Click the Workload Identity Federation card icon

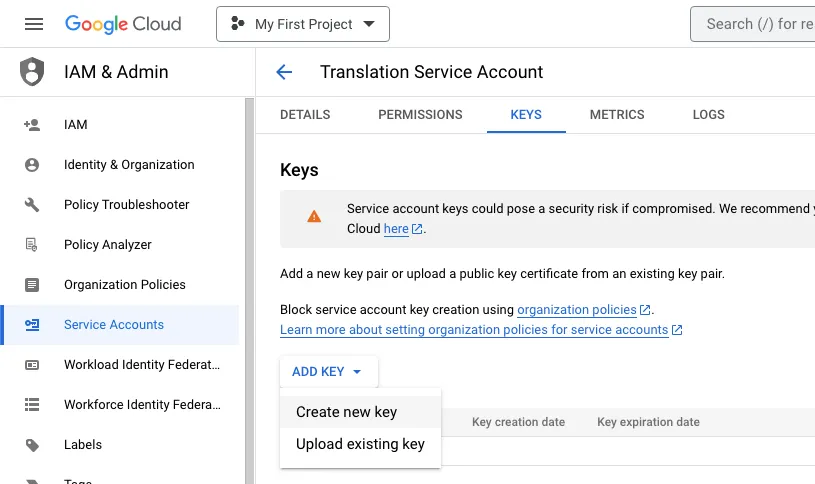coord(32,365)
